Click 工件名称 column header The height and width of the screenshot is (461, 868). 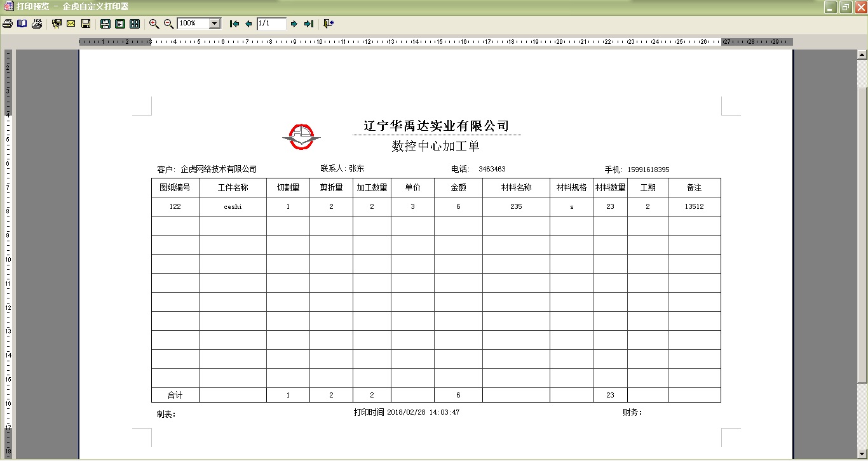coord(233,188)
